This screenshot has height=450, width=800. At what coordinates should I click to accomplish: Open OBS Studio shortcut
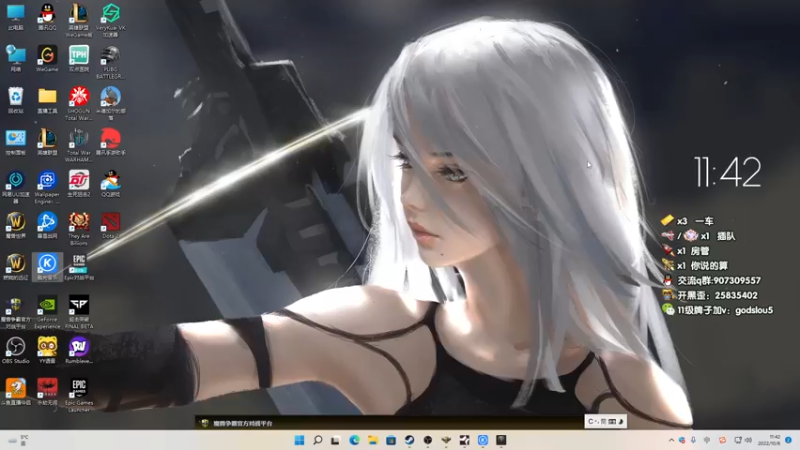(16, 350)
